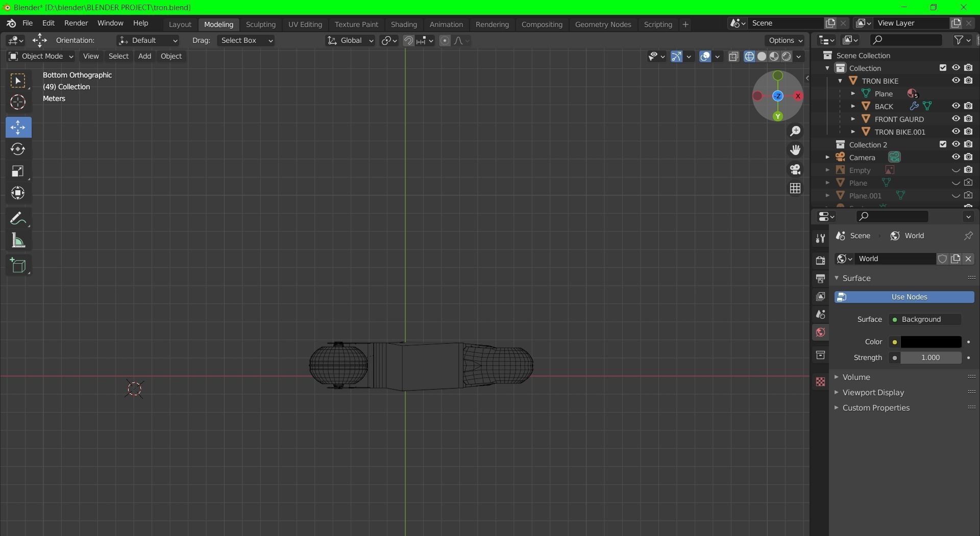
Task: Switch to Wireframe viewport shading
Action: point(749,57)
